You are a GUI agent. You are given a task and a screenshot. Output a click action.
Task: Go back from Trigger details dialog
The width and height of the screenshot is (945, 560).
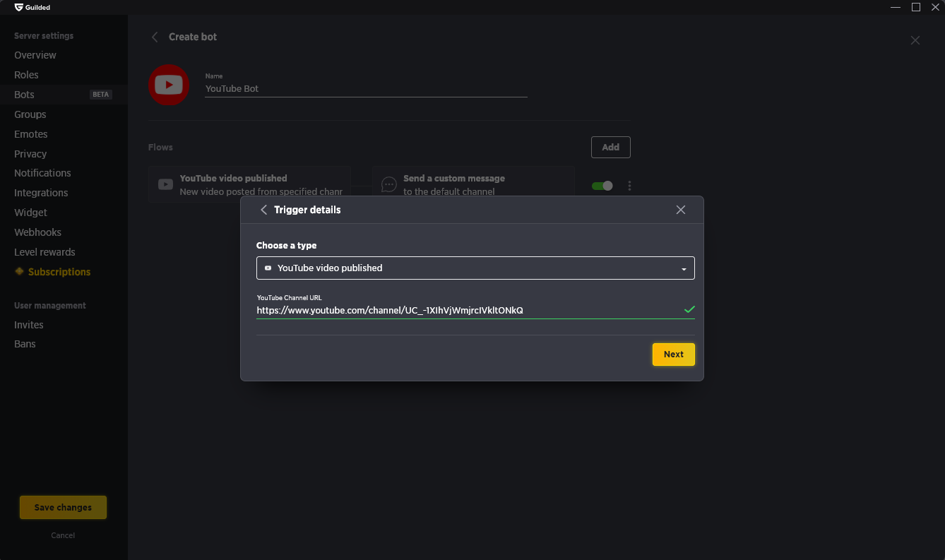tap(264, 210)
